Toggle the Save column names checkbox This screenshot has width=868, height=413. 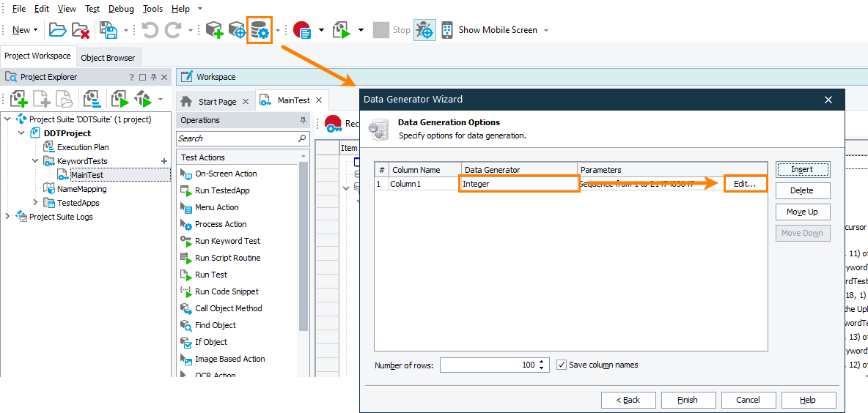click(562, 365)
